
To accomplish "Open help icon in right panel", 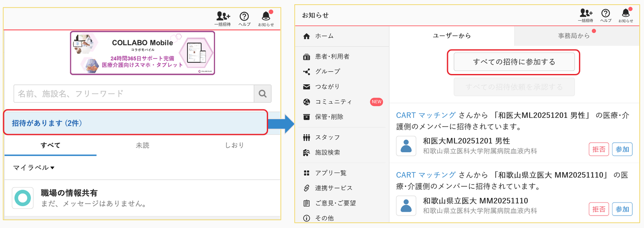I will point(606,15).
